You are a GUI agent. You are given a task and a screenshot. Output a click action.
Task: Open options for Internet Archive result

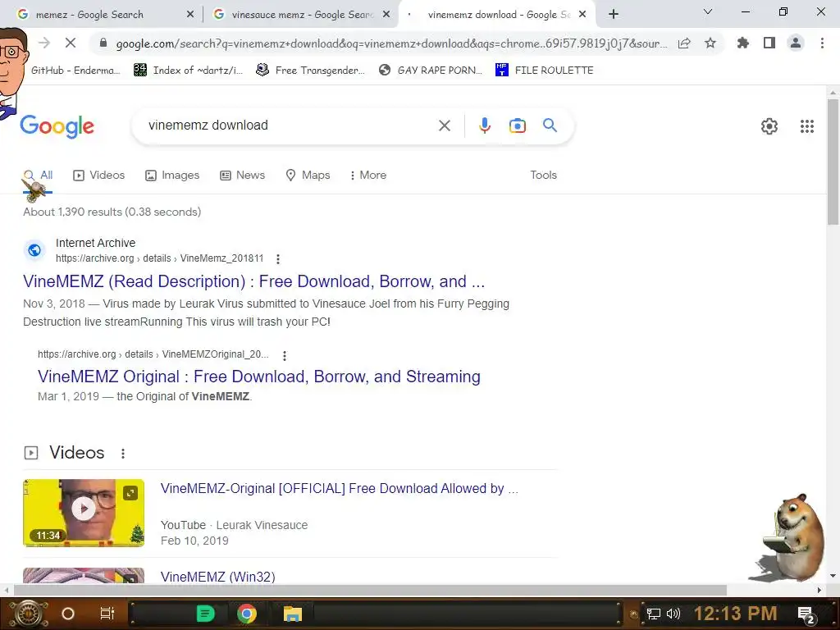277,259
